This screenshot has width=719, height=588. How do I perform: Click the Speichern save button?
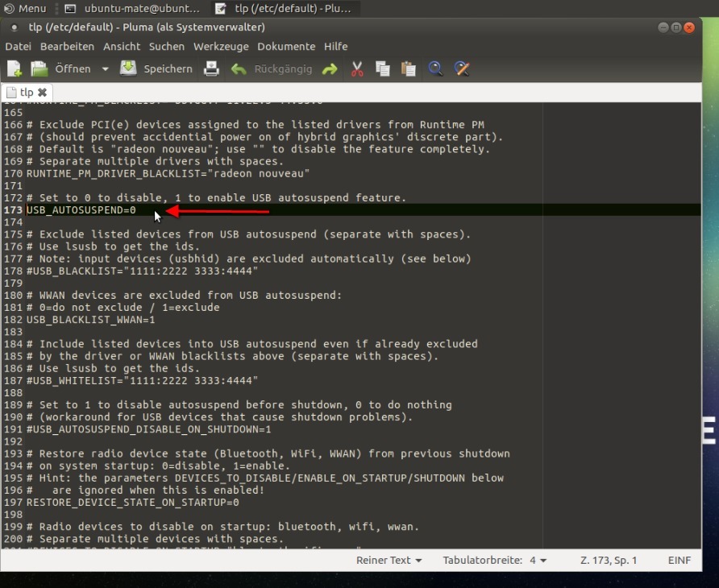click(157, 69)
